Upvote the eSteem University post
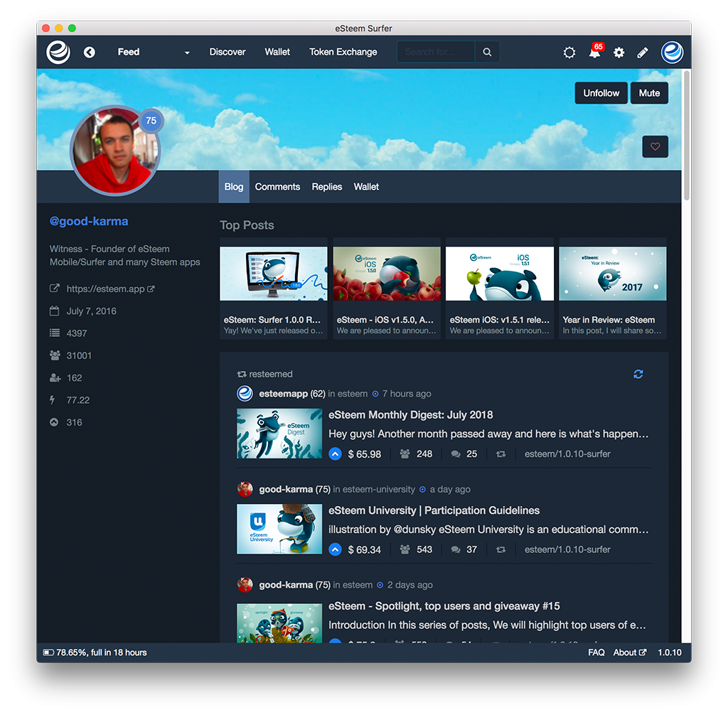The image size is (728, 715). point(336,549)
